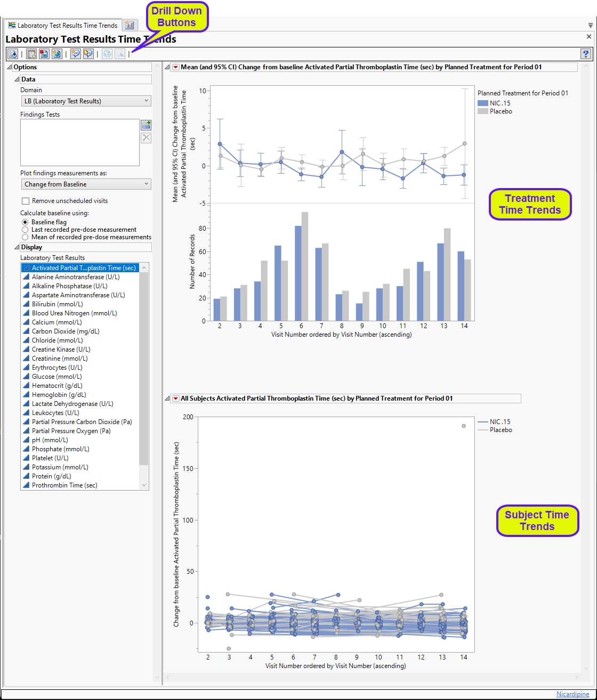Select Hemoglobin (g/dL) in the test list
Screen dimensions: 597x700
tap(59, 395)
